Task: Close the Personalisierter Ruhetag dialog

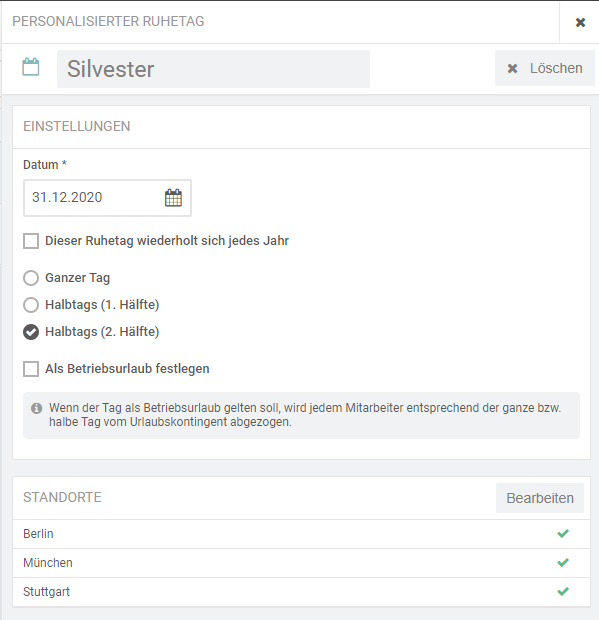Action: (580, 23)
